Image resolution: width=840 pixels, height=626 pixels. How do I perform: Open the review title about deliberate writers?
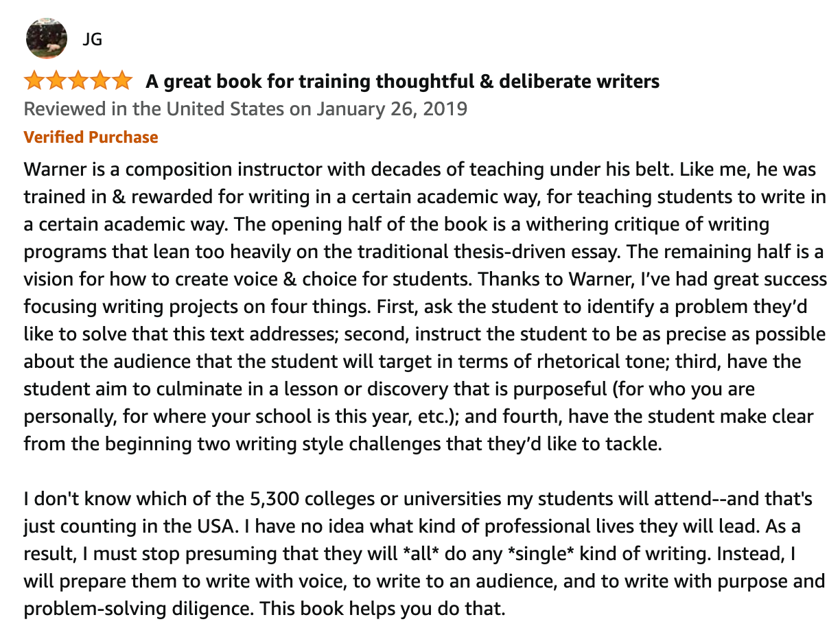pos(402,82)
